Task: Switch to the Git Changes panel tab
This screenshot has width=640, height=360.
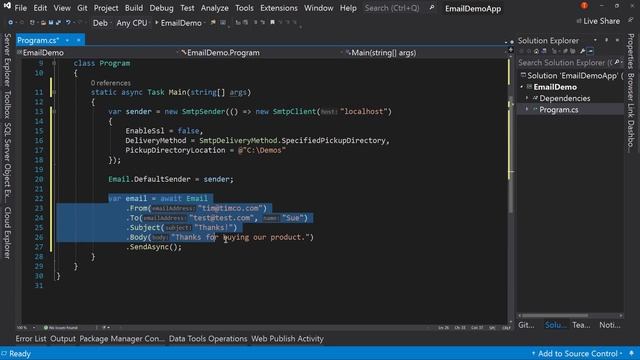Action: 526,325
